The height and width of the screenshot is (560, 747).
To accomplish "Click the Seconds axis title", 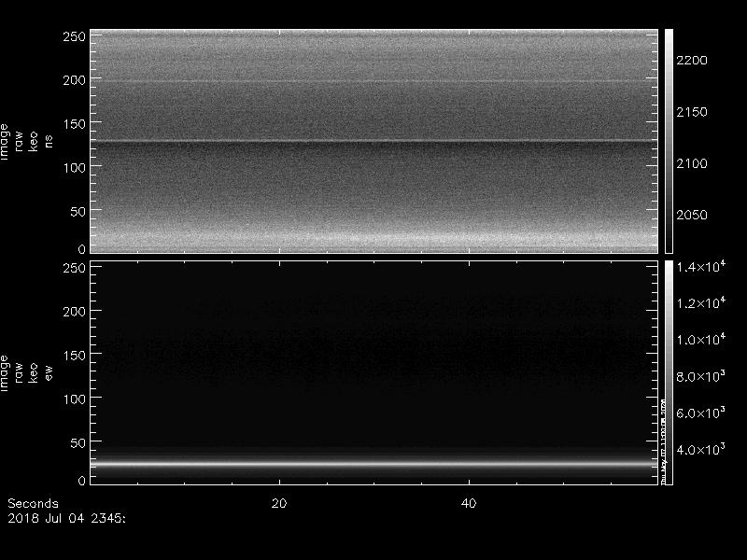I will point(33,503).
